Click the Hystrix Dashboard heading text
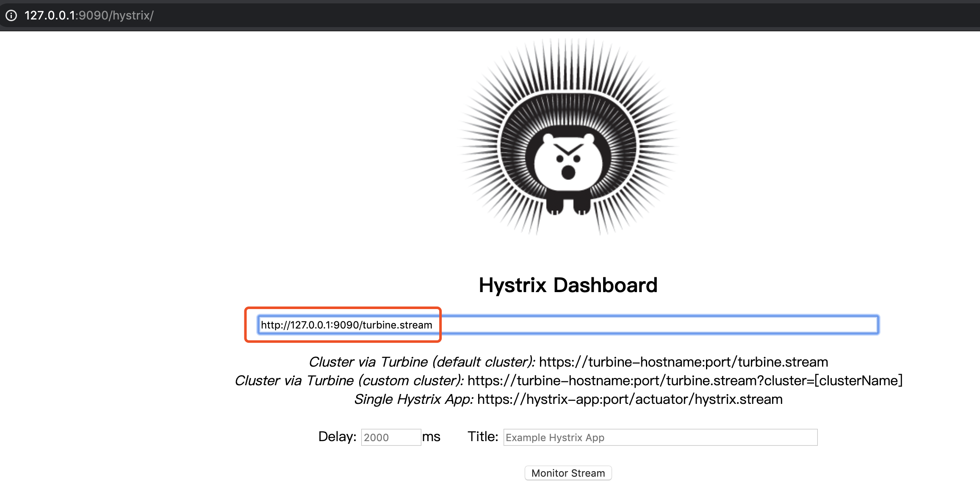This screenshot has height=497, width=980. click(x=568, y=284)
